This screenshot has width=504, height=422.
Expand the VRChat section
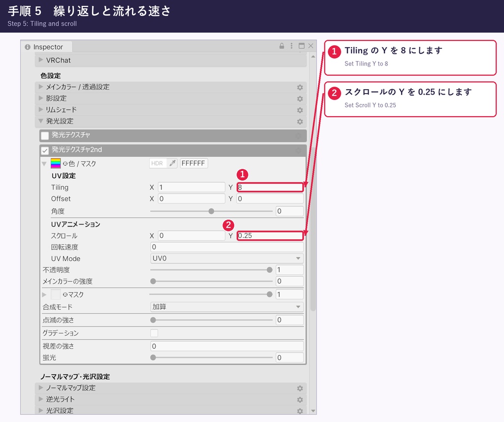(40, 60)
